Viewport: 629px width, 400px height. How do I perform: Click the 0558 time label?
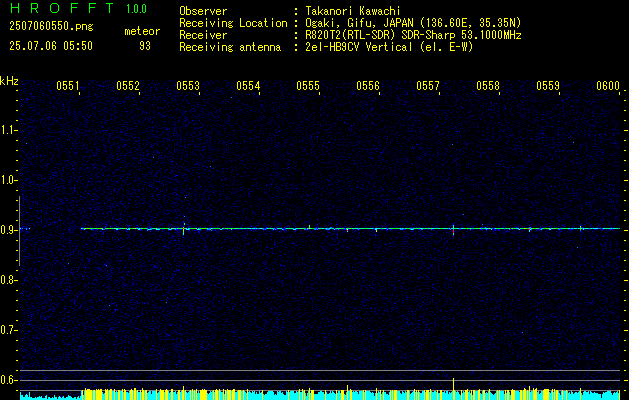coord(488,85)
